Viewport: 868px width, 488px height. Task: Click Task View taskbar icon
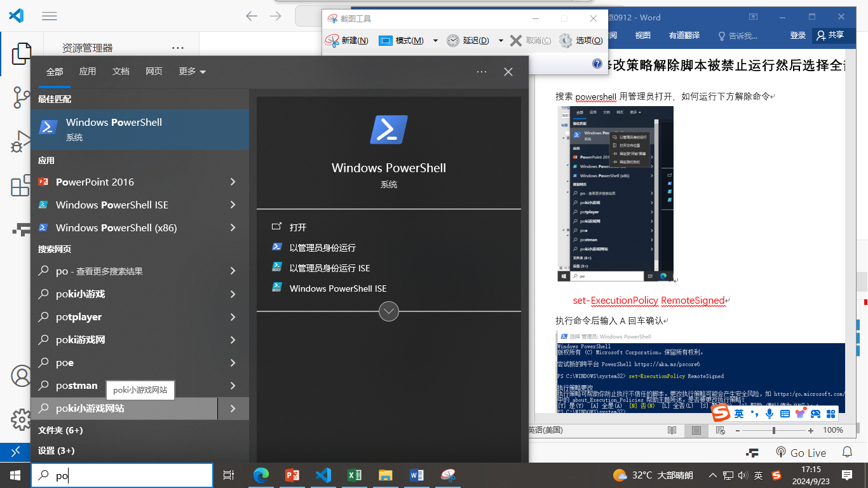pos(229,475)
